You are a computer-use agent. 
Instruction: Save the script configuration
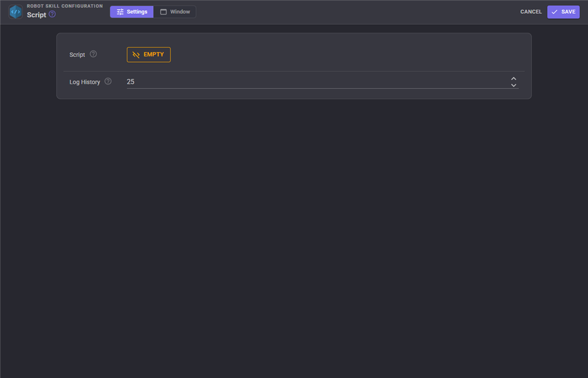point(563,11)
